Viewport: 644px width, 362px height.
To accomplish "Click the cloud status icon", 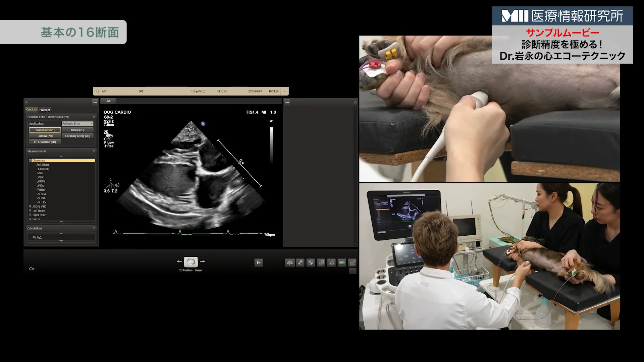I will point(290,263).
